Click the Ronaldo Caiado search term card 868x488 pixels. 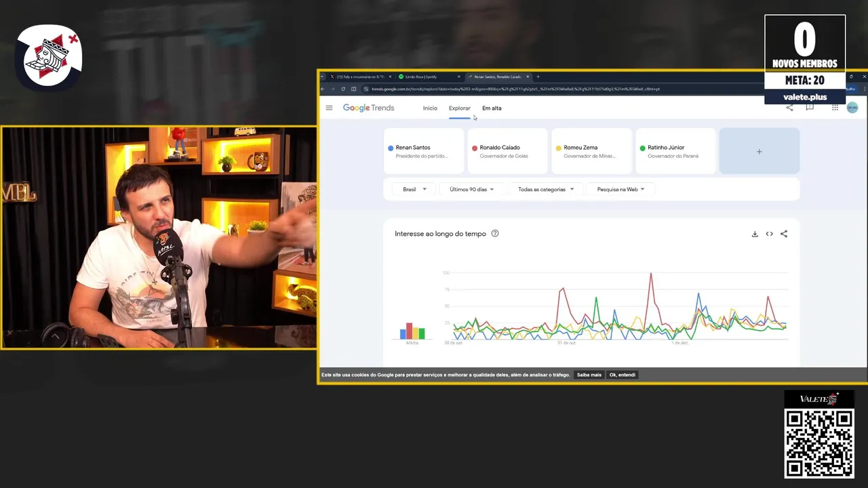[x=508, y=151]
